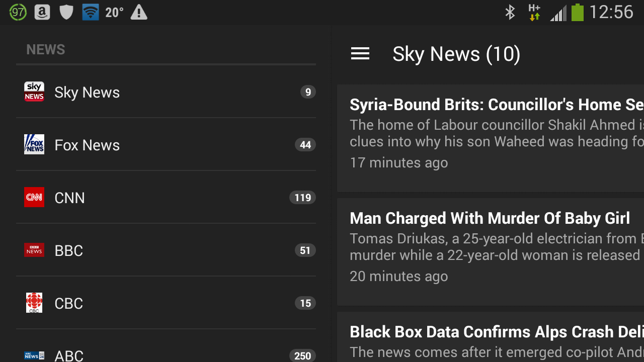Tap the 17 minutes ago timestamp

399,162
